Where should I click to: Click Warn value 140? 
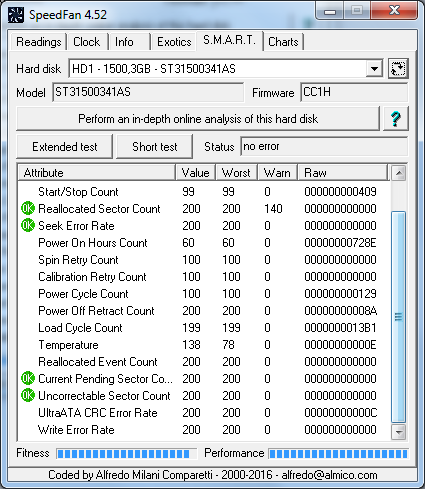pyautogui.click(x=273, y=209)
